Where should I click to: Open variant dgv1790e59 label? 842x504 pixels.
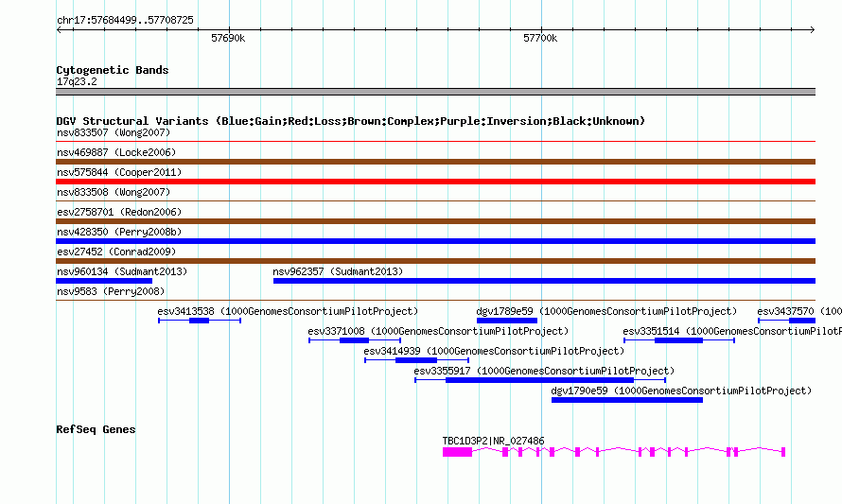tap(681, 391)
